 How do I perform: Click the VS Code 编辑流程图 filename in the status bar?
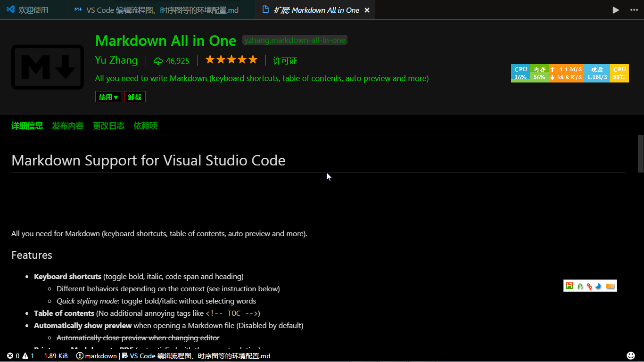(x=196, y=356)
